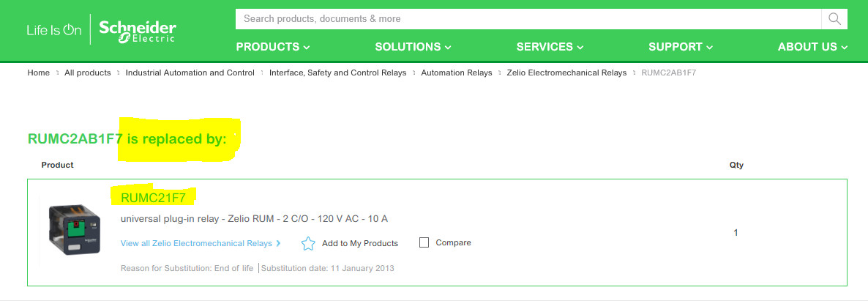Click the Add to My Products star icon
This screenshot has width=868, height=301.
(x=308, y=243)
